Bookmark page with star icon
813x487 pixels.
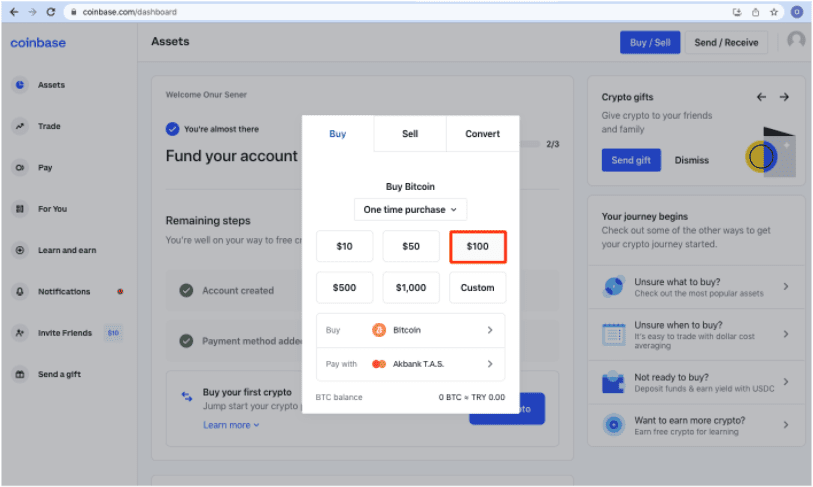[774, 12]
